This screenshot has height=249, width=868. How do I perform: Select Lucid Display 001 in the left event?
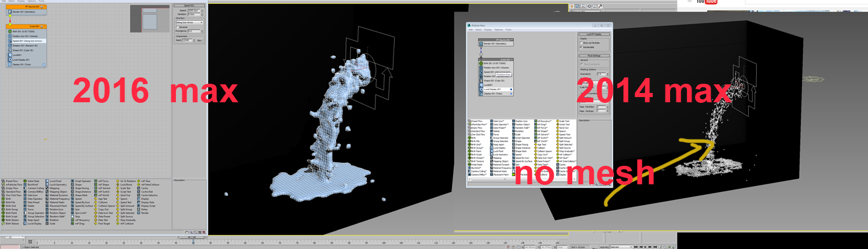tap(21, 60)
